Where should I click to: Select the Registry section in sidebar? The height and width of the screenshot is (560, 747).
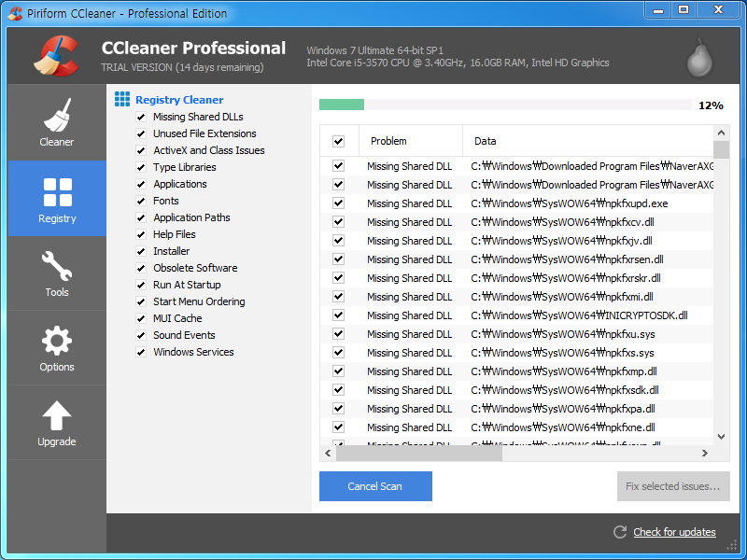coord(57,199)
